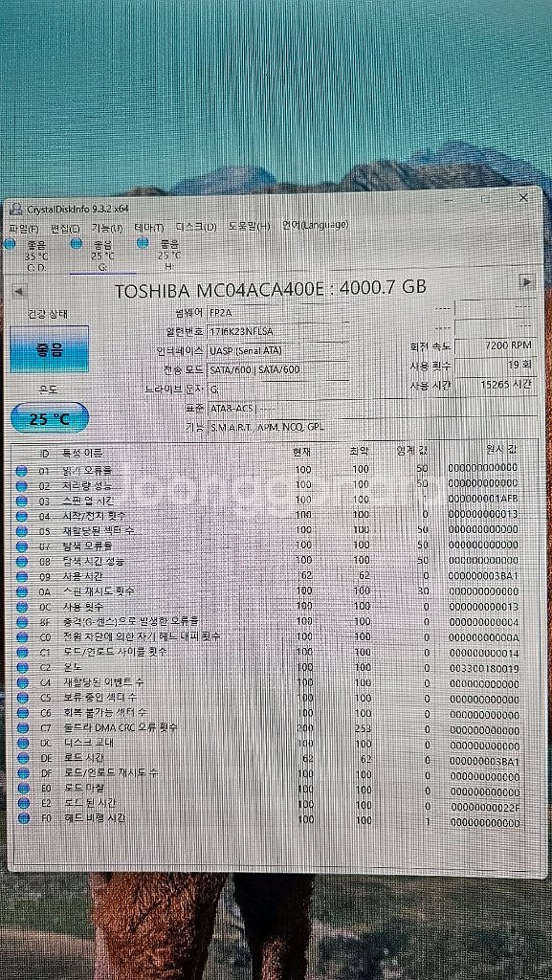Click the rotation speed 7200 RPM field
552x980 pixels.
[x=496, y=345]
